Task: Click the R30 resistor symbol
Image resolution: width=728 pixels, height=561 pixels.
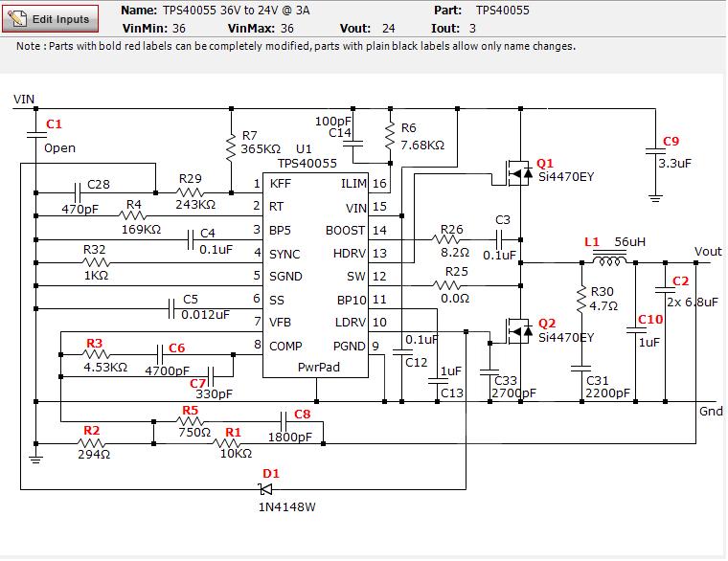Action: [581, 300]
